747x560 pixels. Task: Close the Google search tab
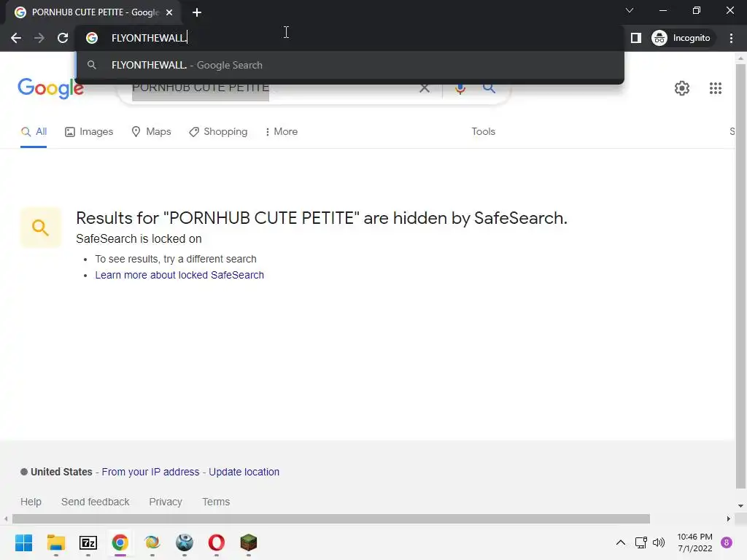coord(169,12)
